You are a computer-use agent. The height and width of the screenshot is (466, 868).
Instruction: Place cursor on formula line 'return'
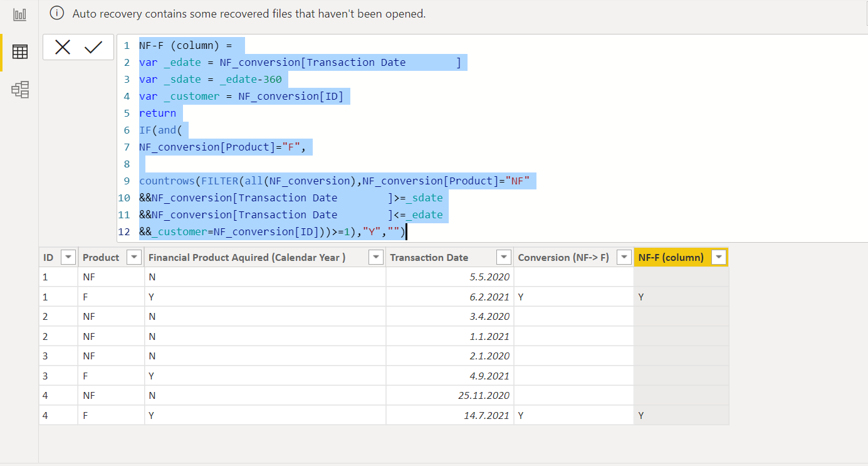157,113
